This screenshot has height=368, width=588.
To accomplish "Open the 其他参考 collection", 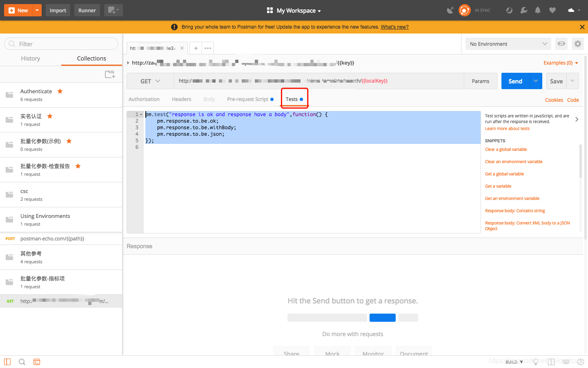I will [61, 257].
